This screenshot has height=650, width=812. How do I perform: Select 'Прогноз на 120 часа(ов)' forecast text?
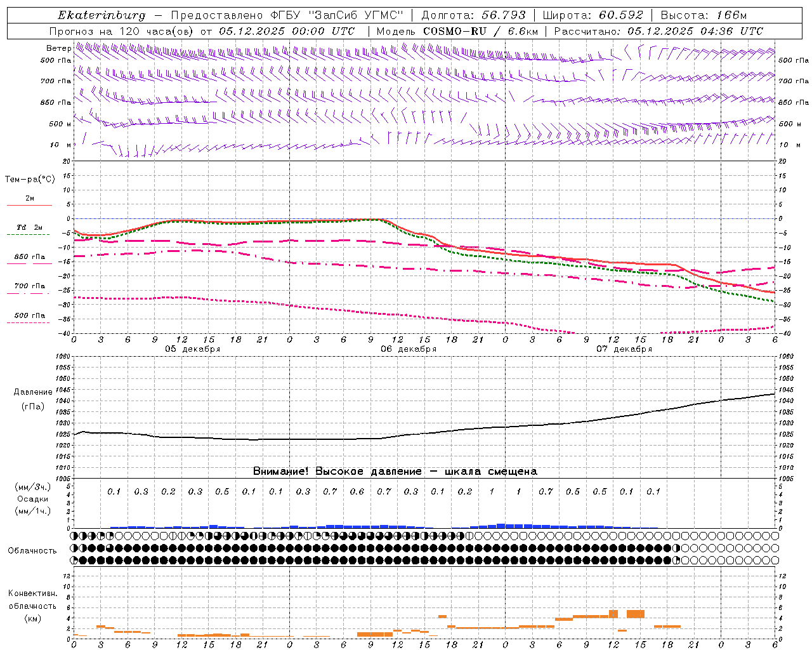pos(121,31)
